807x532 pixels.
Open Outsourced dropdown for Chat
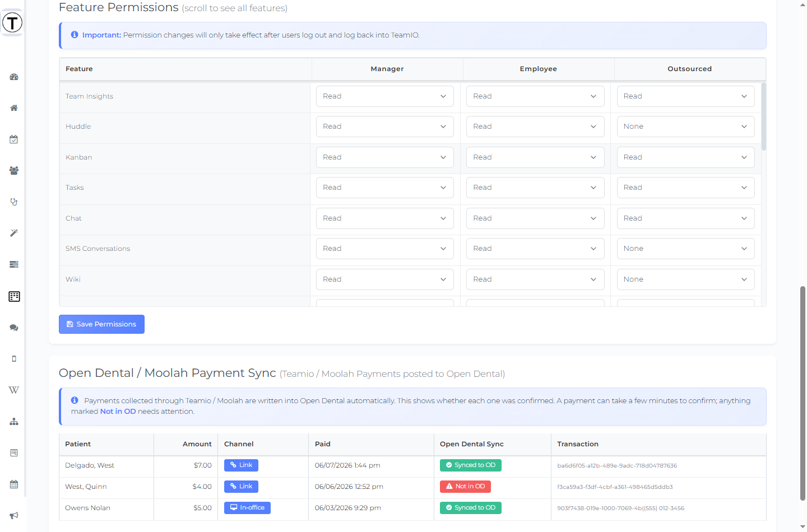686,218
